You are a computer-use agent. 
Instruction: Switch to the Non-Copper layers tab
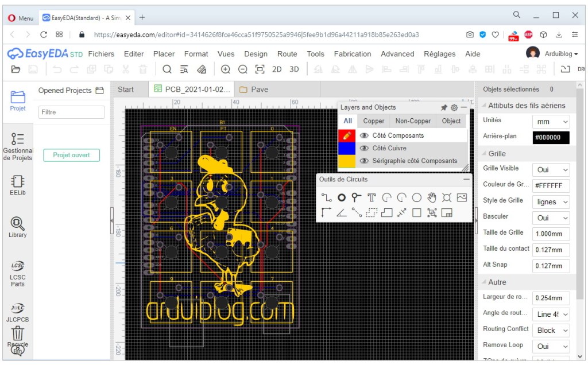click(413, 121)
